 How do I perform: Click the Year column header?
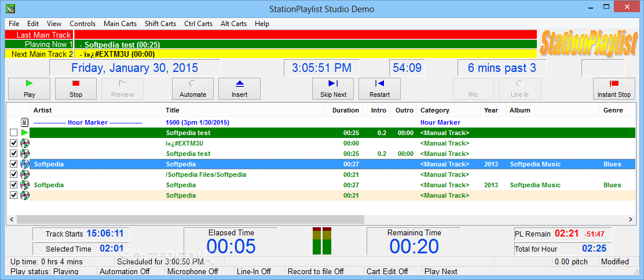493,110
